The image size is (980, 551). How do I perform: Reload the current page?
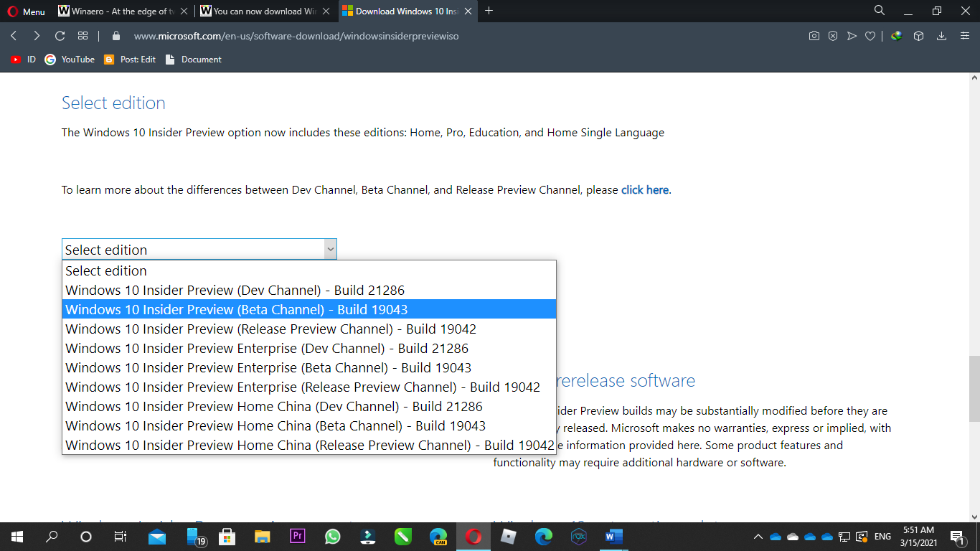coord(60,36)
